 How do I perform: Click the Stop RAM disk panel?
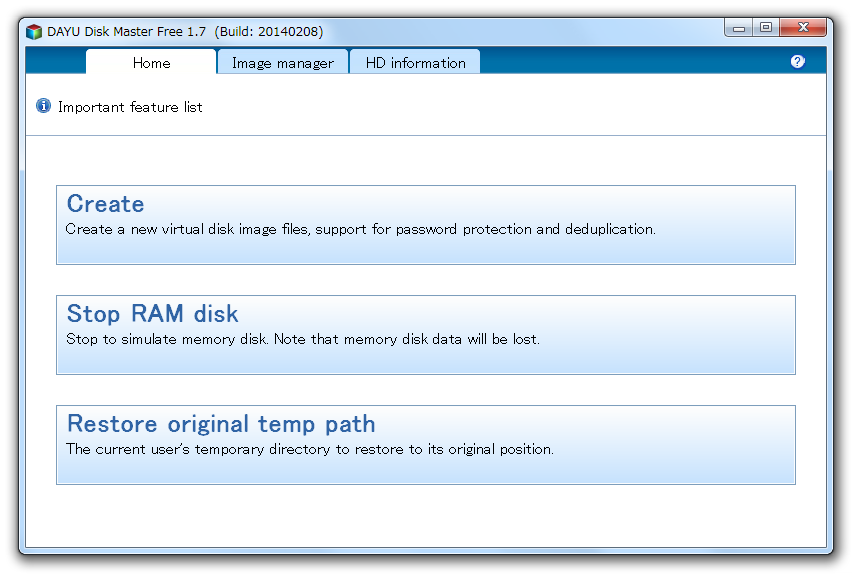(x=426, y=335)
